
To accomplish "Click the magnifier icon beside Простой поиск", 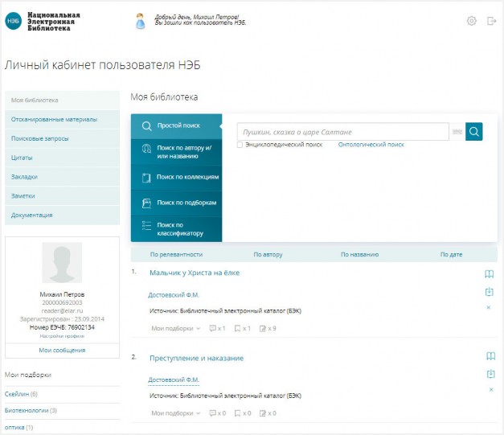I will tap(146, 125).
